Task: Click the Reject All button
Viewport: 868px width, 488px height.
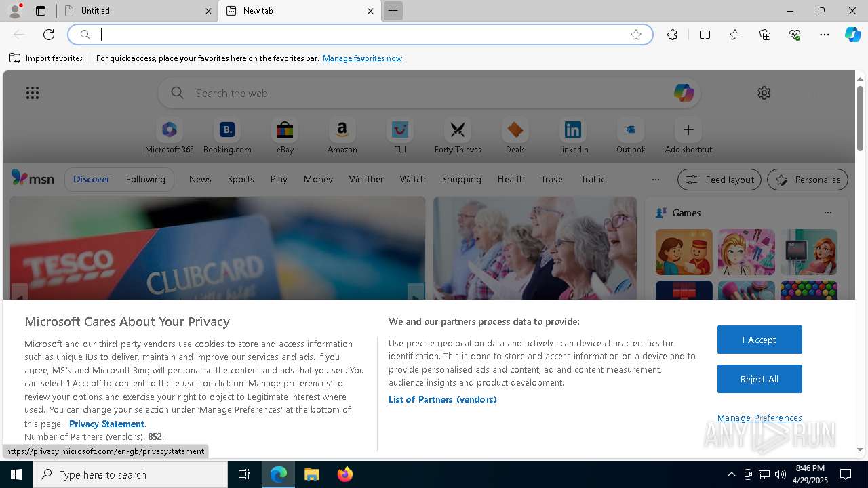Action: [x=759, y=379]
